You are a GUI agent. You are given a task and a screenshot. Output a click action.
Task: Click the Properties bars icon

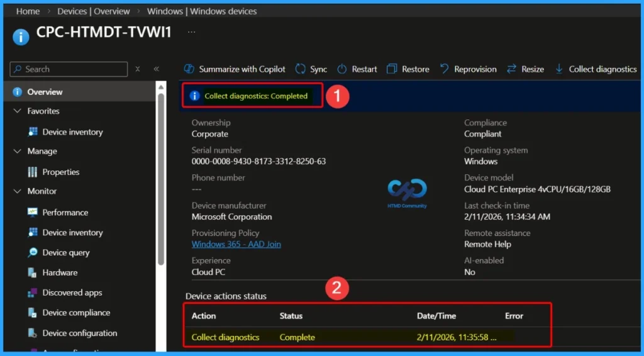point(33,172)
